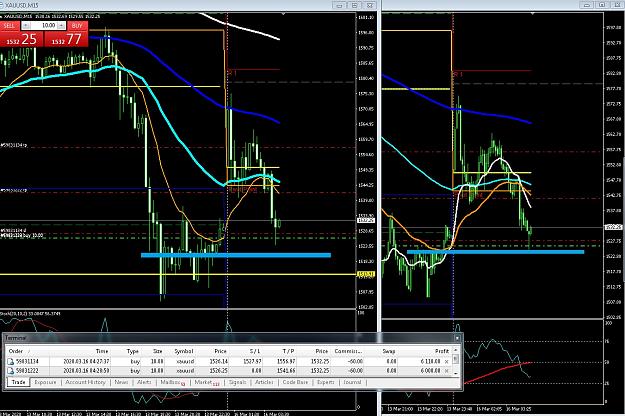Close the XAUUSD,M15 chart window

click(369, 5)
